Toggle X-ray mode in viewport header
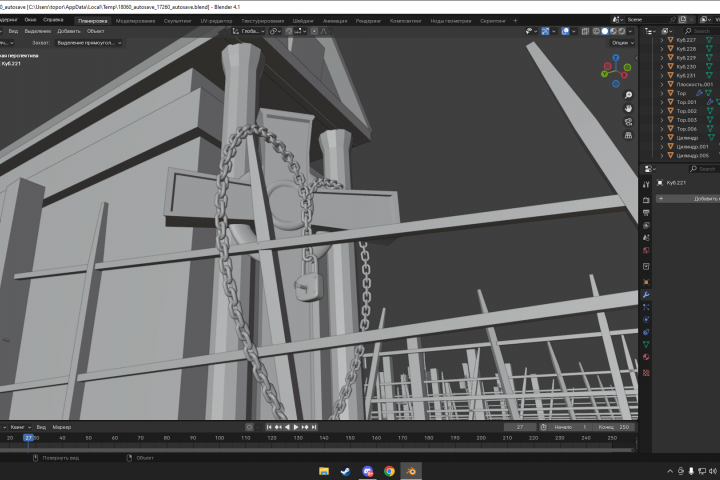 point(585,31)
